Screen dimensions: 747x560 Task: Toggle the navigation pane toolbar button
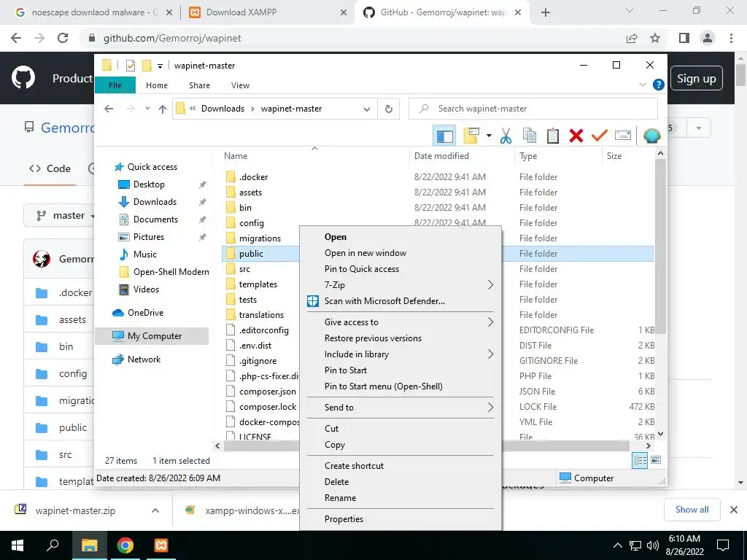pos(444,136)
